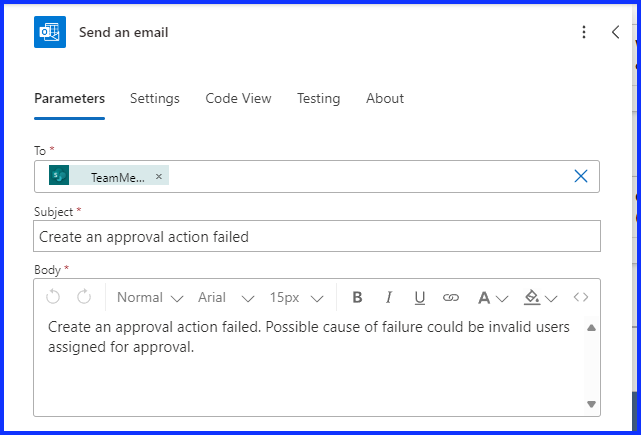Switch to the Settings tab
This screenshot has height=435, width=641.
[155, 98]
